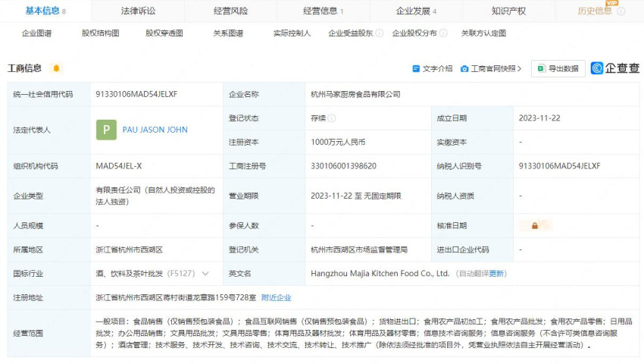Click credit code 91330106MAD54JELXF under 统一社会信用代码
The height and width of the screenshot is (364, 644).
click(136, 94)
